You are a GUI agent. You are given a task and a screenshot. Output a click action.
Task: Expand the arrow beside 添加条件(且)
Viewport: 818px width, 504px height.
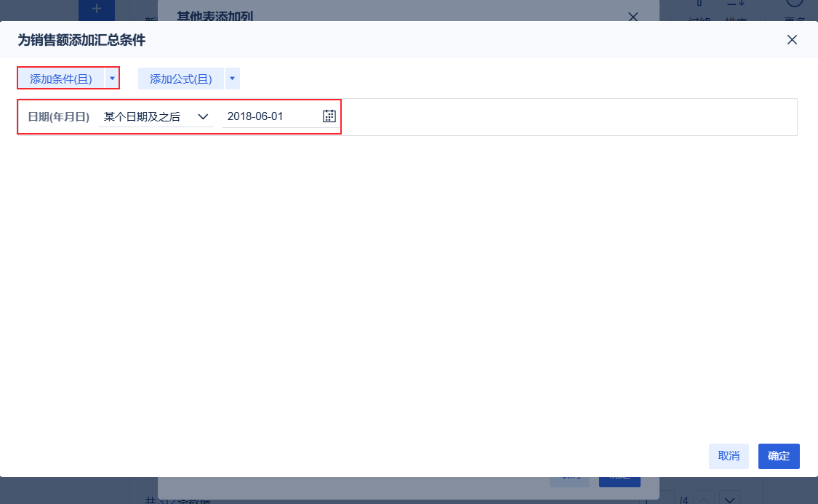coord(113,78)
